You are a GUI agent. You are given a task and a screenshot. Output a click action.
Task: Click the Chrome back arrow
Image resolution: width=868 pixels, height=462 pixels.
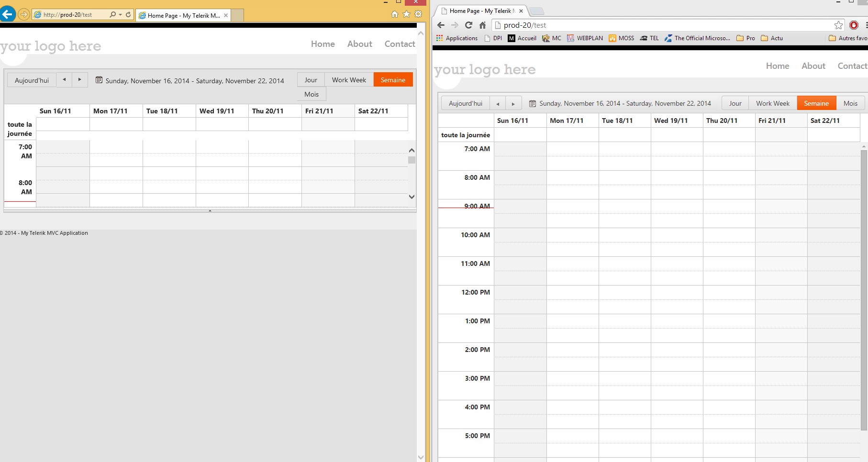pyautogui.click(x=441, y=25)
